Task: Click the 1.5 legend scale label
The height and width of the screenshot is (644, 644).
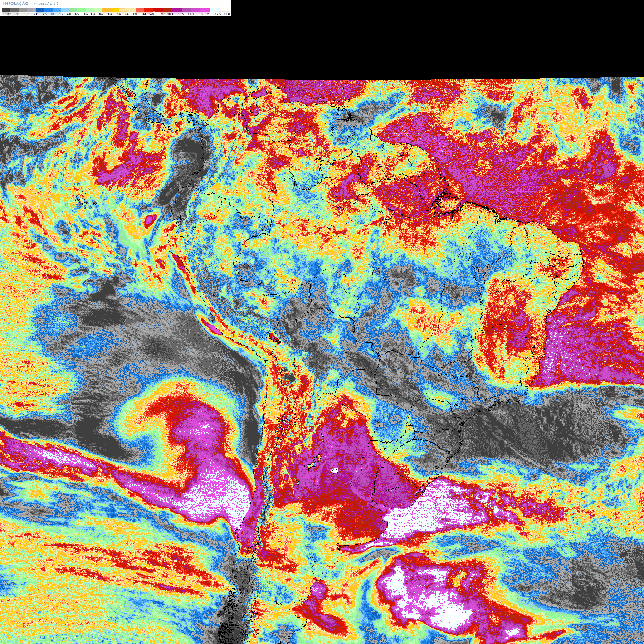Action: 27,14
